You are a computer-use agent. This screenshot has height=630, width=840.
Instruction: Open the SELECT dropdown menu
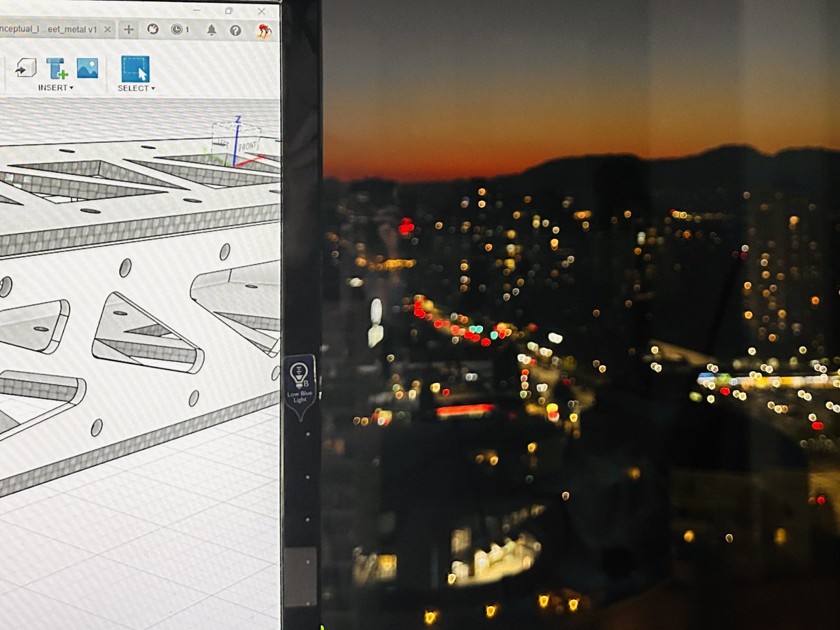point(136,89)
